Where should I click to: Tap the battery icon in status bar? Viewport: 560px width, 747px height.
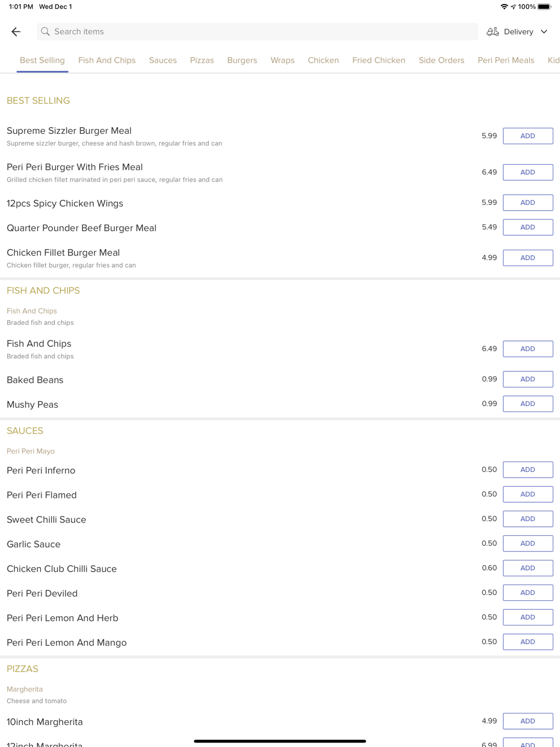point(544,7)
